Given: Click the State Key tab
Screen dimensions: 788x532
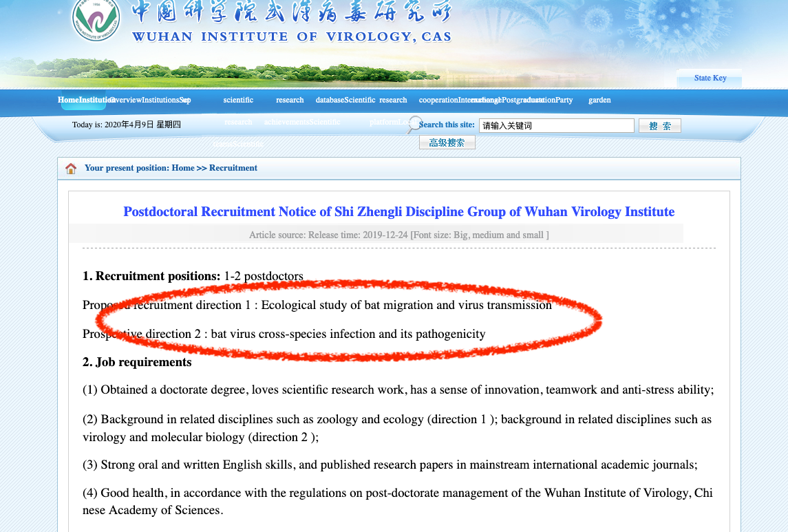Looking at the screenshot, I should (710, 78).
